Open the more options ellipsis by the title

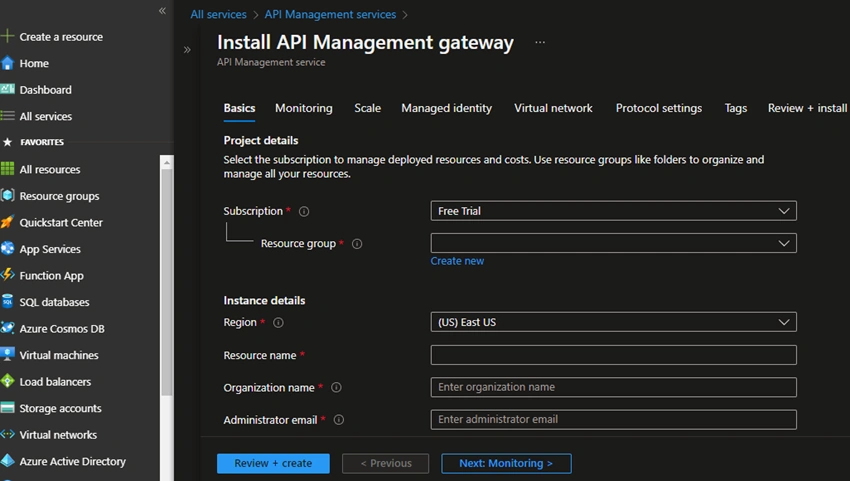tap(540, 42)
